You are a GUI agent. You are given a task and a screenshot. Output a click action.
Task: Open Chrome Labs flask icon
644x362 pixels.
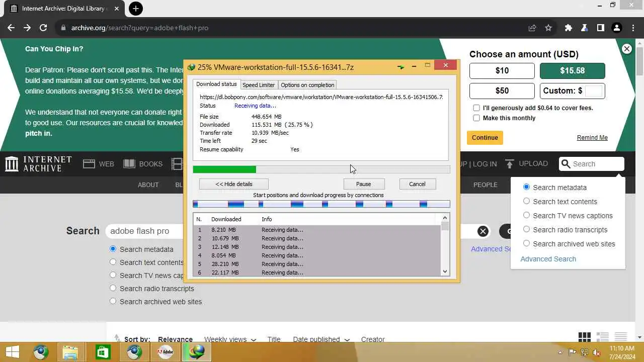[585, 28]
